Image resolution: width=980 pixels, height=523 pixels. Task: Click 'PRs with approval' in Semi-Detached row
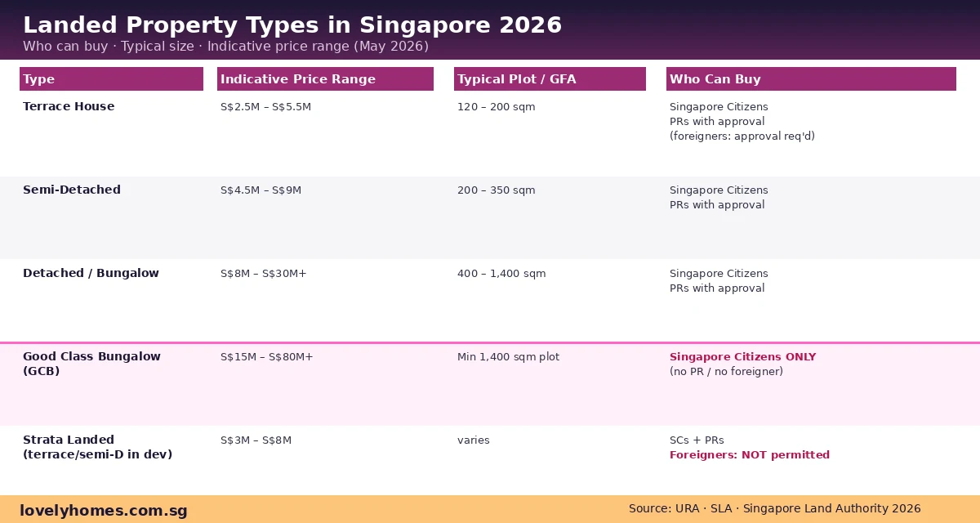717,205
